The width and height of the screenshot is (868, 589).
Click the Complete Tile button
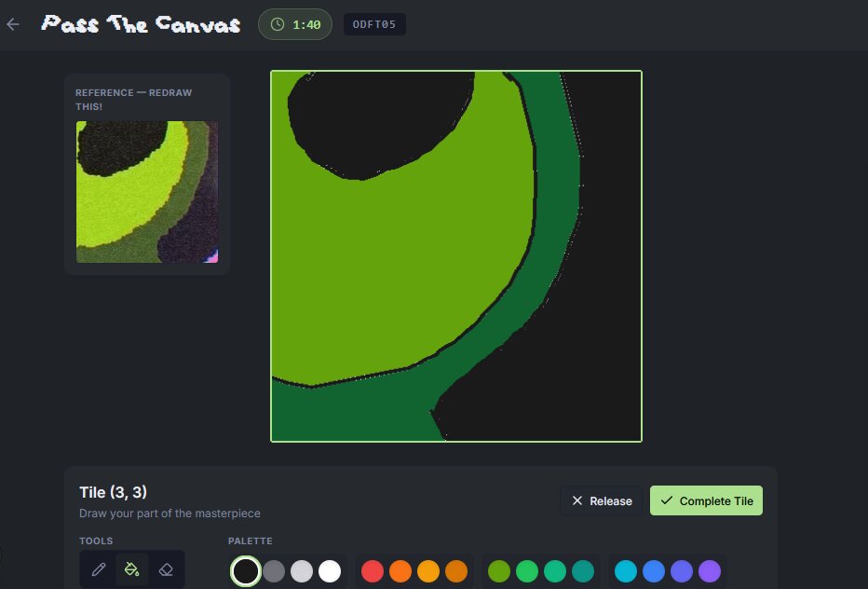point(706,500)
